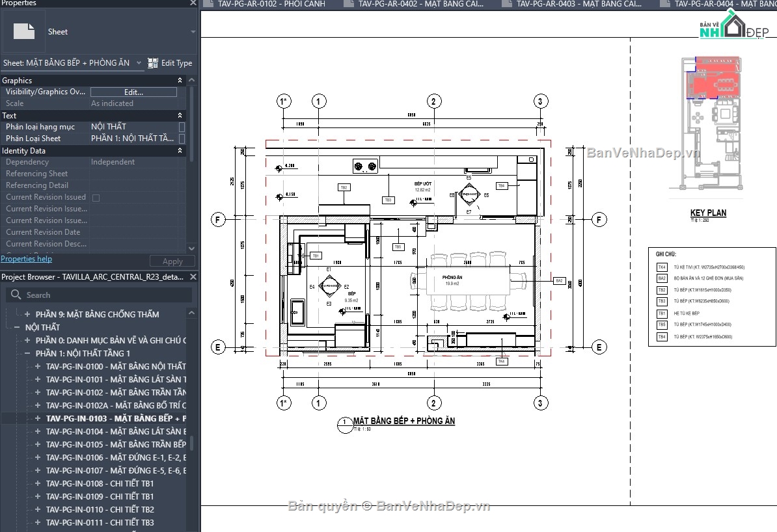Click the BA2 legend tag in GHI CHÚ

pos(662,278)
